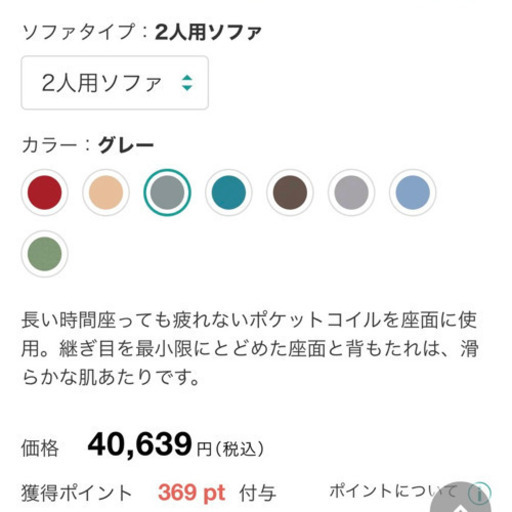Pick the teal color swatch

[229, 192]
